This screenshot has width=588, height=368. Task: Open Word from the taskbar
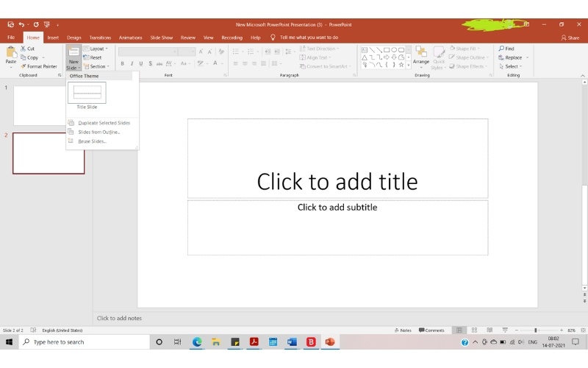[292, 342]
